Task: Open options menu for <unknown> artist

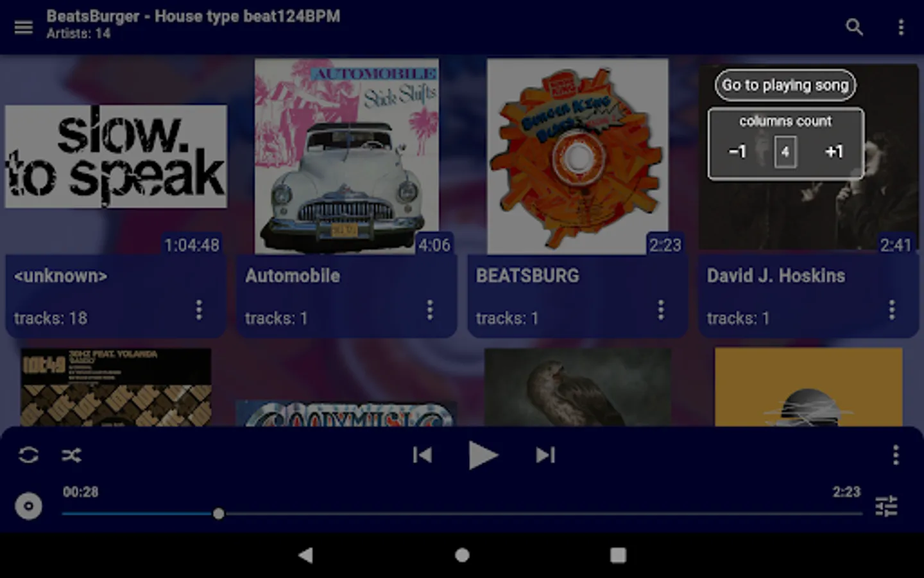Action: 199,310
